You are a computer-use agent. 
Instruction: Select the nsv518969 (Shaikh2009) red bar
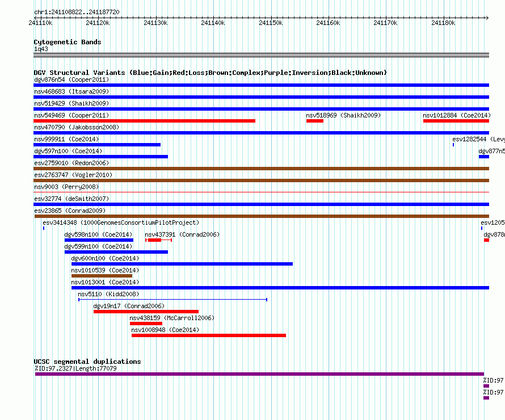tap(315, 121)
